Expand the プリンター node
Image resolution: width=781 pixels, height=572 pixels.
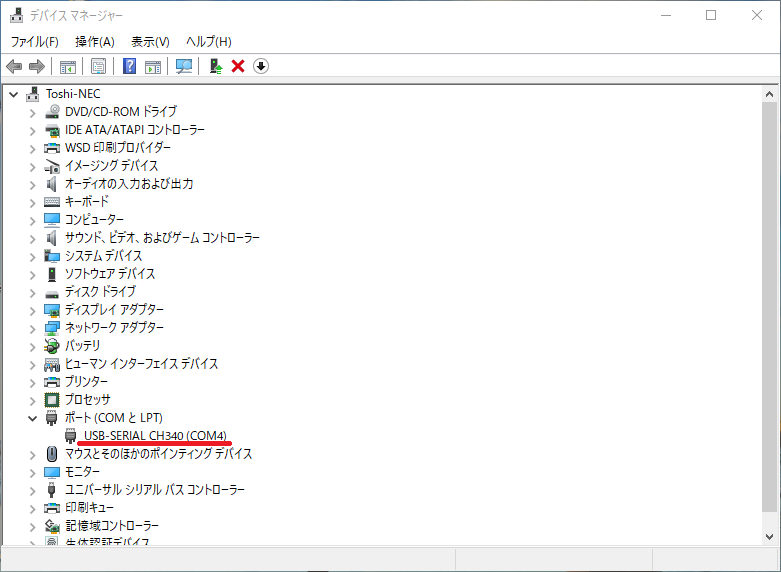[x=32, y=382]
